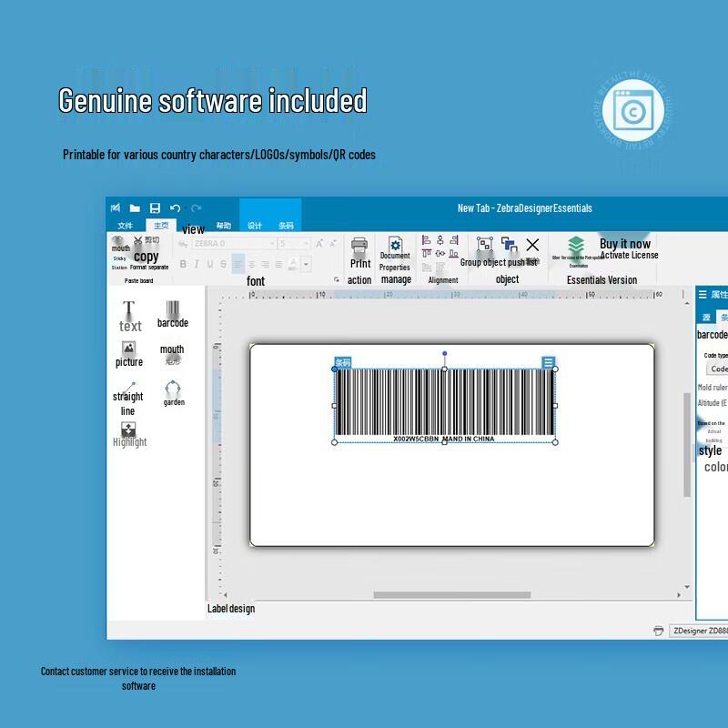Click the barcode object menu icon on canvas
The height and width of the screenshot is (728, 728).
(x=548, y=362)
